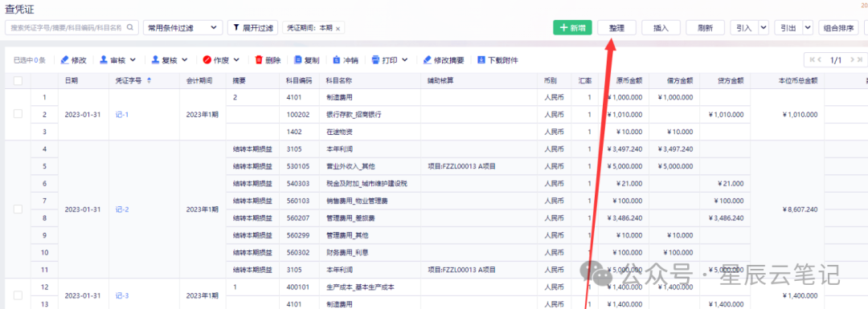Click the magnifier search icon
This screenshot has height=309, width=868.
point(130,27)
